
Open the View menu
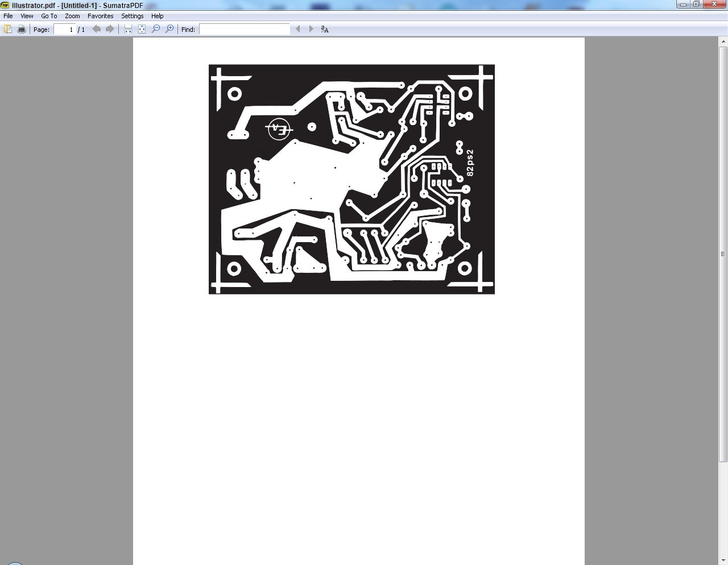pos(26,16)
